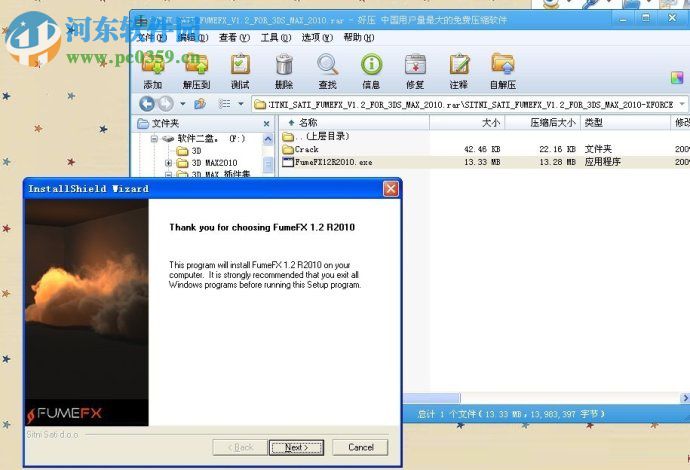Open the 工具(T) menu
The height and width of the screenshot is (470, 690).
tap(276, 38)
